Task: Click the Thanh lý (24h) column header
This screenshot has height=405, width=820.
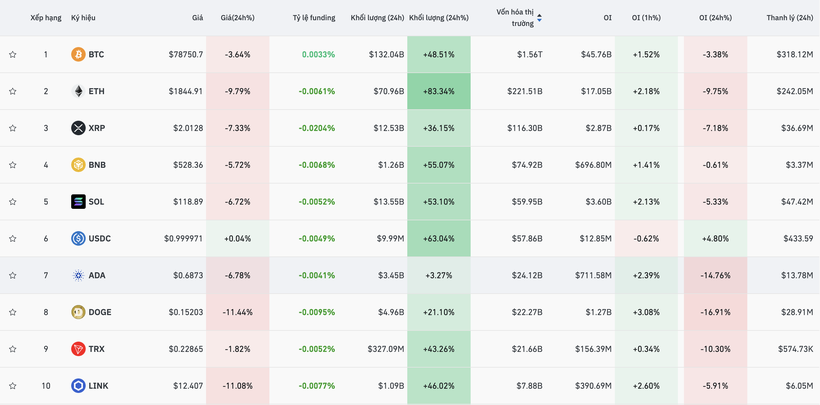Action: [x=789, y=18]
